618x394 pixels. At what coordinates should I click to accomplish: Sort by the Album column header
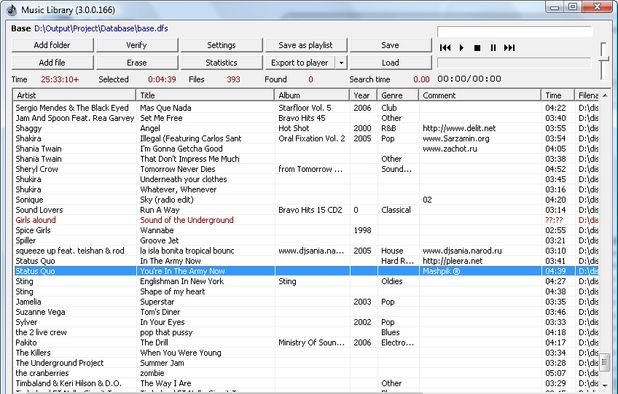[x=312, y=95]
